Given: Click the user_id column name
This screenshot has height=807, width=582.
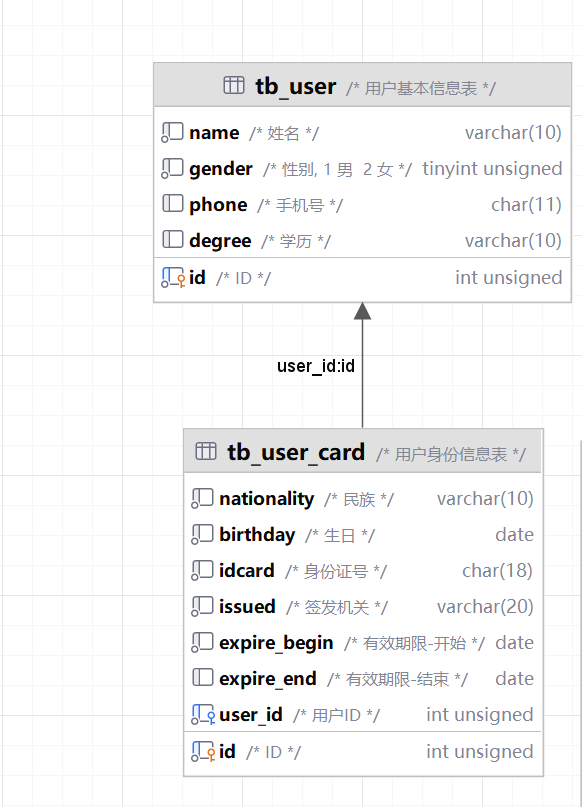Looking at the screenshot, I should [x=251, y=715].
